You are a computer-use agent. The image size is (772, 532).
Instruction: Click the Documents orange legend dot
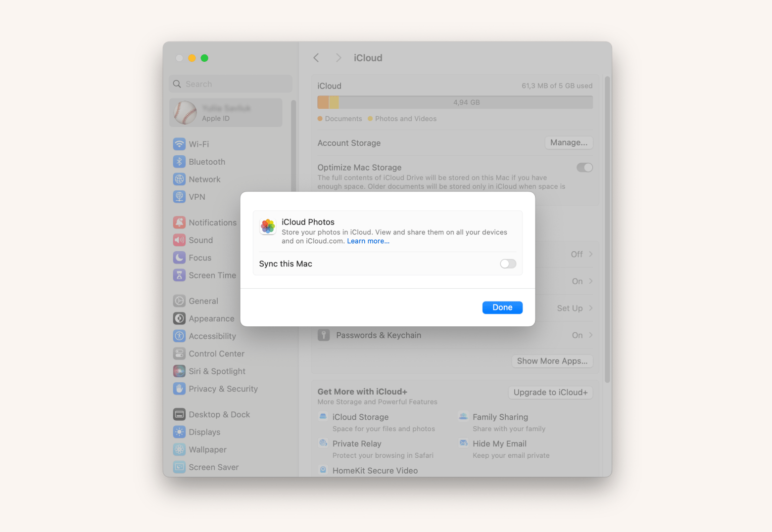tap(320, 119)
